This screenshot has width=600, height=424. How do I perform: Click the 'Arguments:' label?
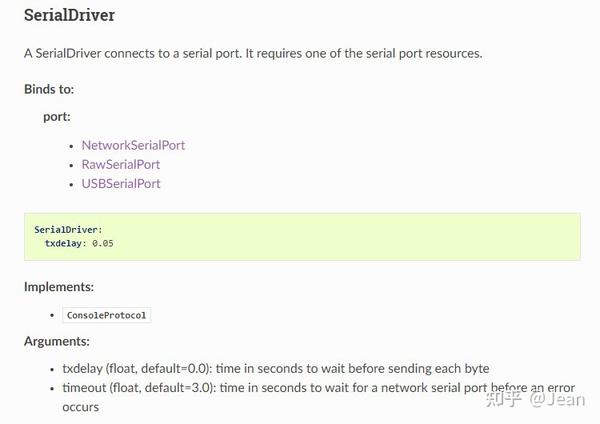57,341
